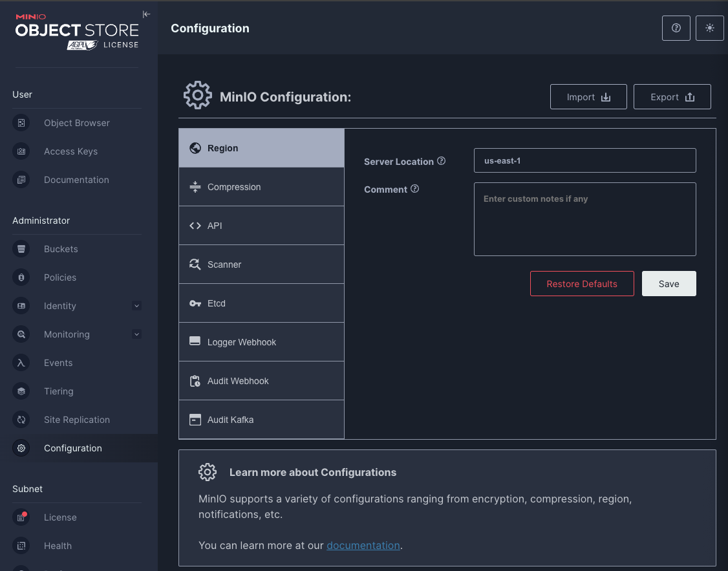
Task: Select the Audit Kafka configuration tab
Action: pyautogui.click(x=261, y=420)
